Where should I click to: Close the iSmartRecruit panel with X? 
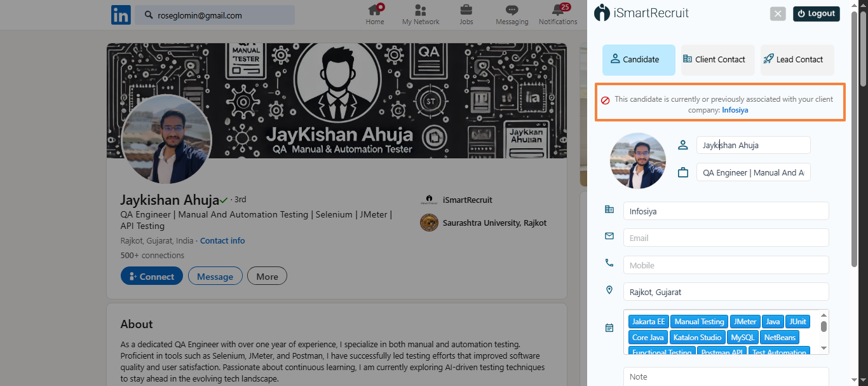point(778,14)
